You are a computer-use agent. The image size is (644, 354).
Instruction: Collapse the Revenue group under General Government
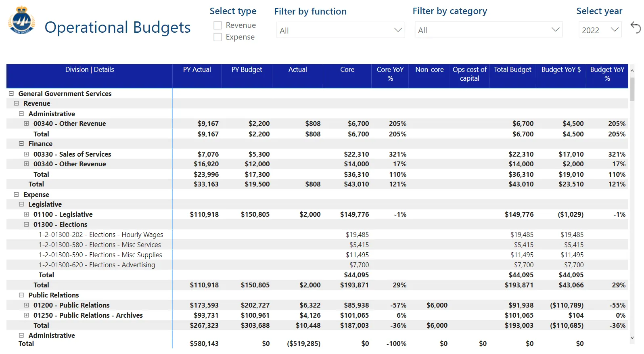pyautogui.click(x=17, y=103)
